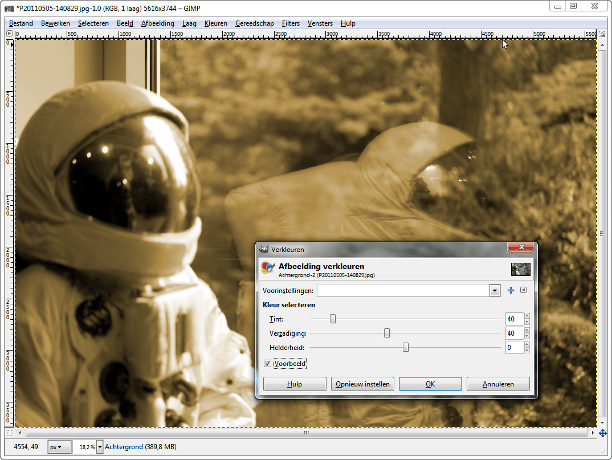
Task: Open the Bewerken menu
Action: 55,23
